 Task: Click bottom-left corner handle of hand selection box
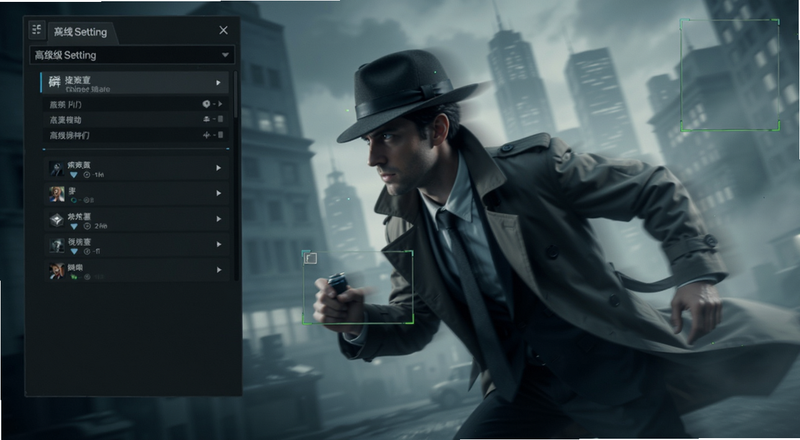point(305,322)
